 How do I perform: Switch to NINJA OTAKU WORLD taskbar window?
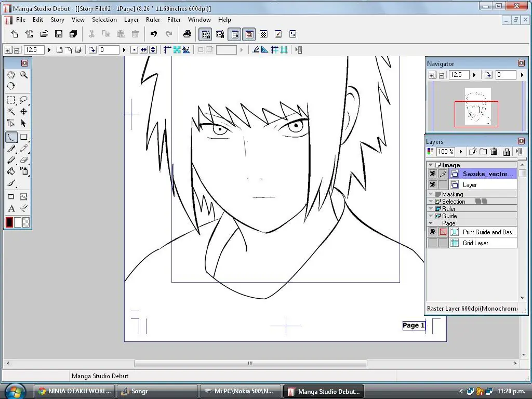[74, 391]
